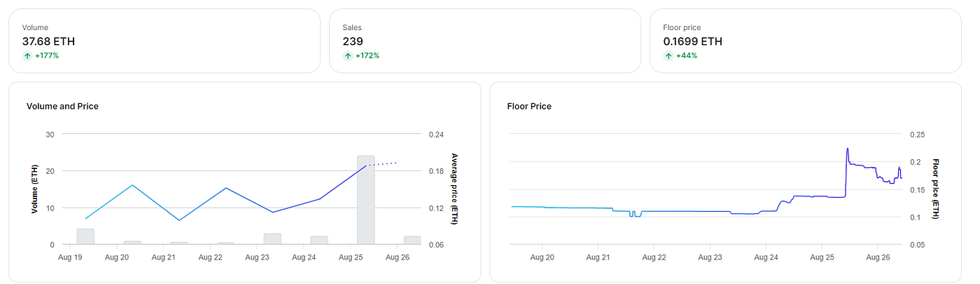Image resolution: width=980 pixels, height=284 pixels.
Task: Click the Aug 24 volume bar
Action: tap(319, 241)
